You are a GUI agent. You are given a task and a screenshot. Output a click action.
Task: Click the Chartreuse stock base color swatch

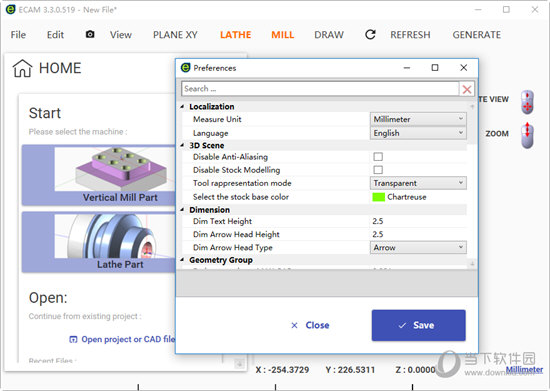pos(378,197)
